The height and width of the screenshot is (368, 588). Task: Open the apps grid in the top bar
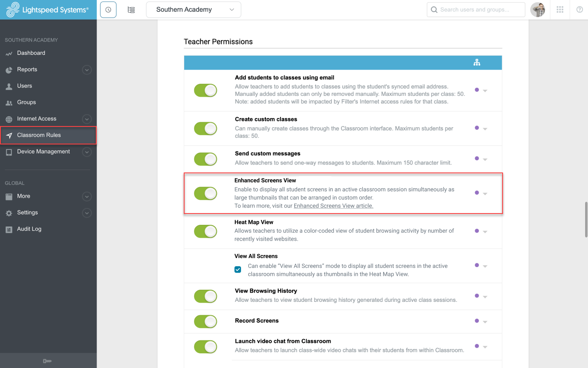(560, 9)
